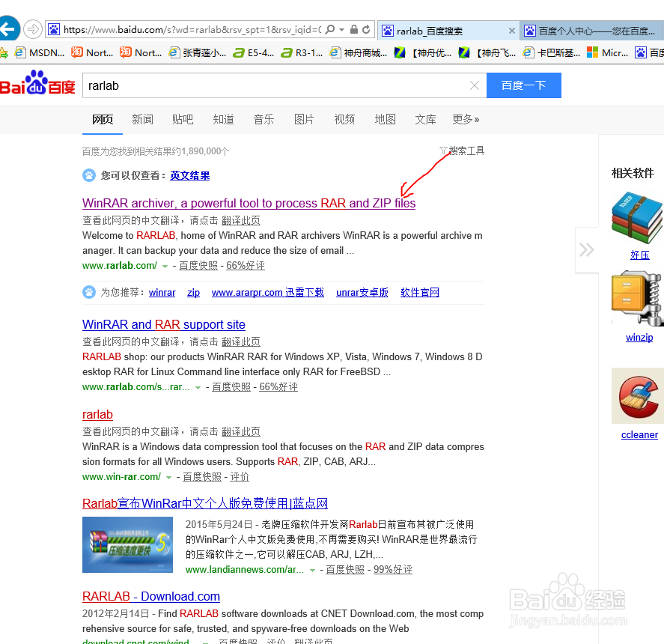This screenshot has height=644, width=664.
Task: Click the ccleaner software icon
Action: pyautogui.click(x=637, y=395)
